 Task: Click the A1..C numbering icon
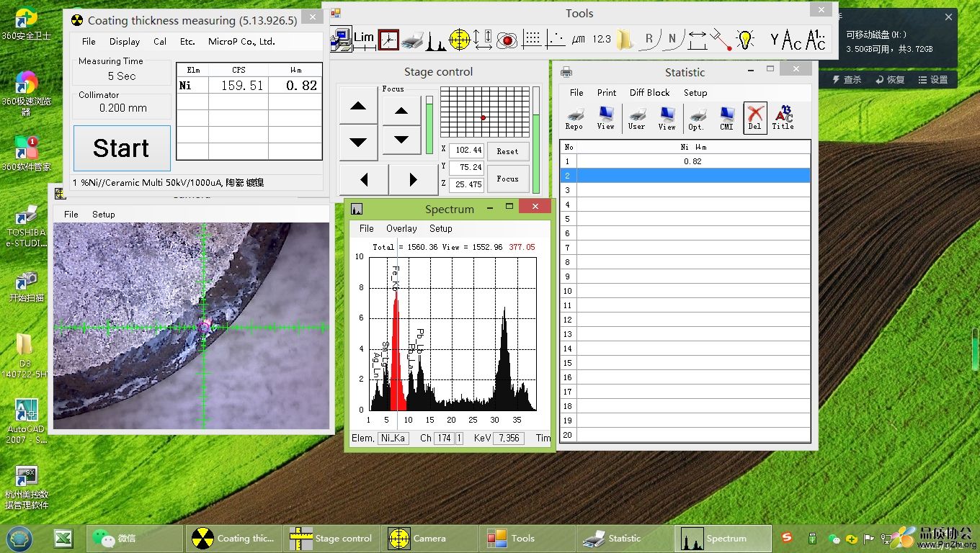click(x=816, y=39)
